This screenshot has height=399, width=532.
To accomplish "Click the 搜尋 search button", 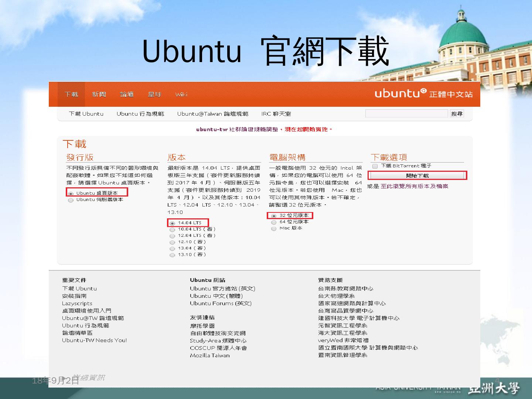I will point(457,114).
